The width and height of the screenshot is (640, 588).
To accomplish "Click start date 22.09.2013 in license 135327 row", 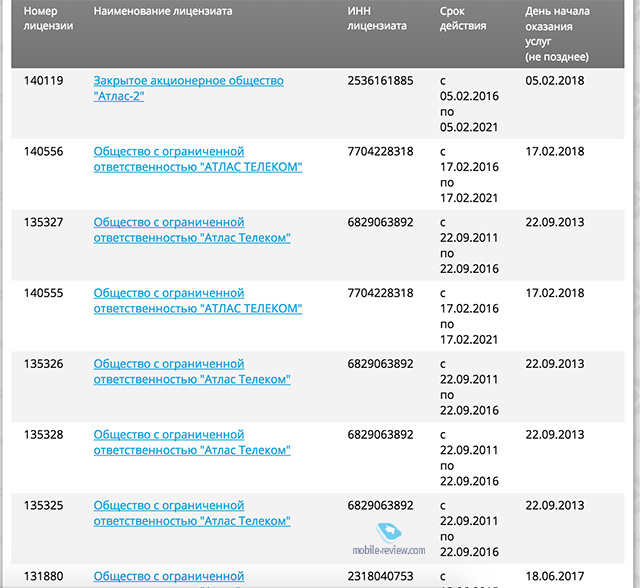I will tap(555, 222).
